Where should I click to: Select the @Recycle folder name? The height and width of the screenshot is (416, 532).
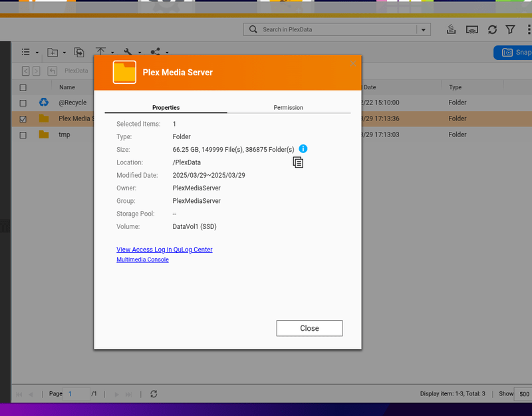(72, 103)
